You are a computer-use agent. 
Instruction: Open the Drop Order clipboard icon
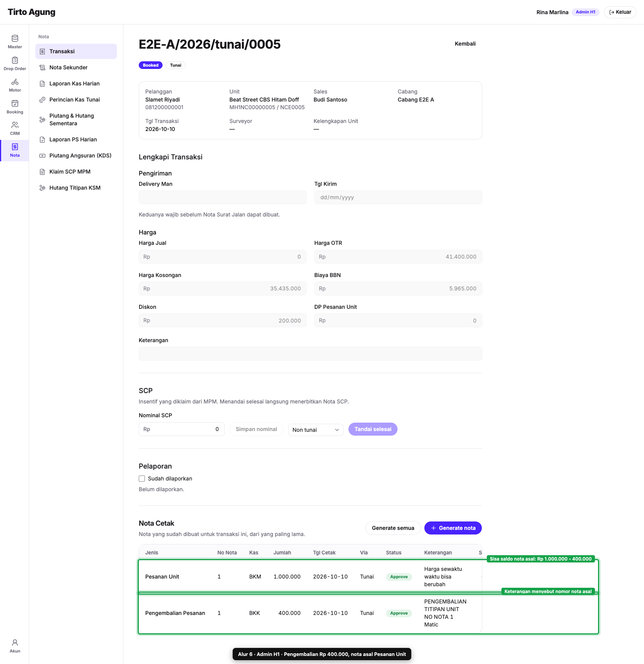coord(15,60)
